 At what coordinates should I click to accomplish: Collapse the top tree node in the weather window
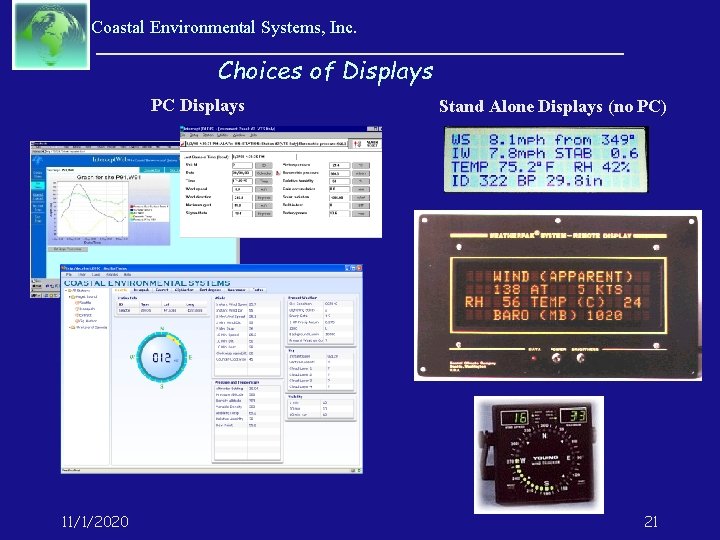click(x=67, y=291)
